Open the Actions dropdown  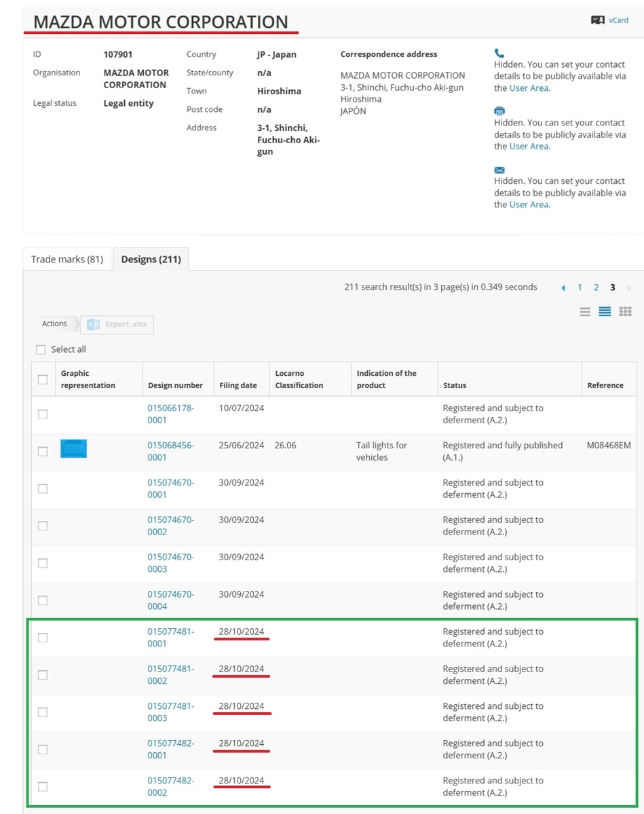(54, 324)
